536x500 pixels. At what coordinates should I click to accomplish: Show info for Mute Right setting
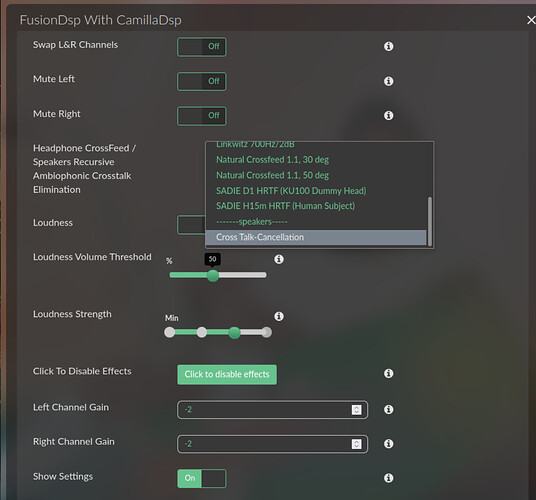click(x=388, y=116)
